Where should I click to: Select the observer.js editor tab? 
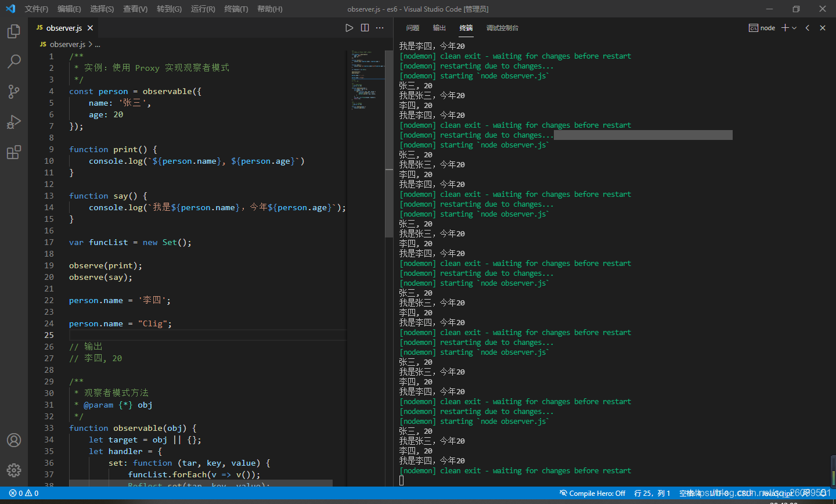click(x=64, y=28)
